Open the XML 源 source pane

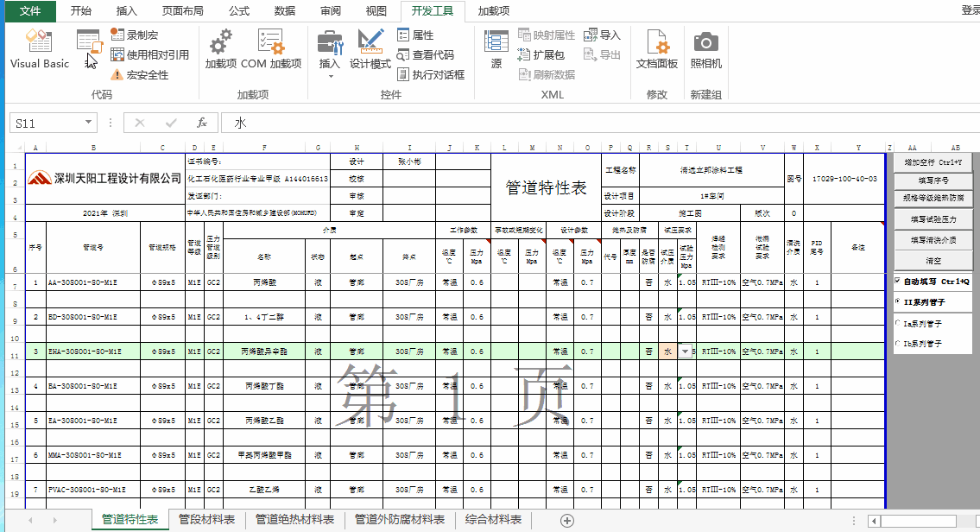(x=496, y=48)
